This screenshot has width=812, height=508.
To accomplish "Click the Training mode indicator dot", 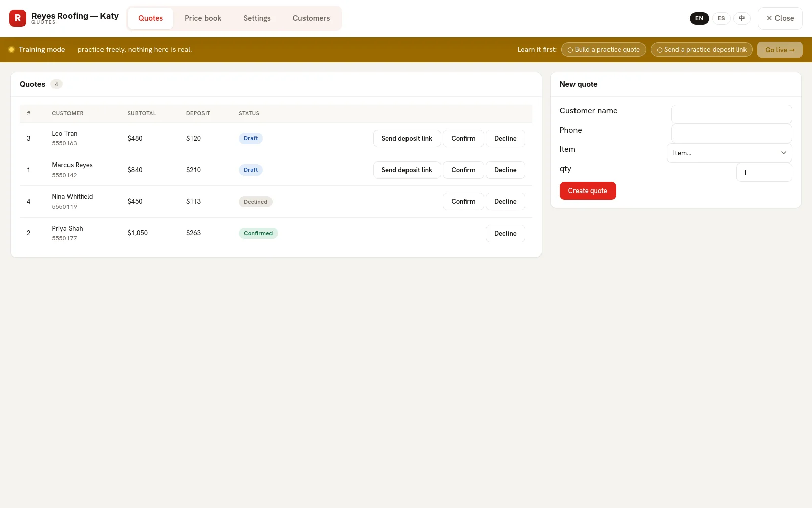I will point(11,50).
